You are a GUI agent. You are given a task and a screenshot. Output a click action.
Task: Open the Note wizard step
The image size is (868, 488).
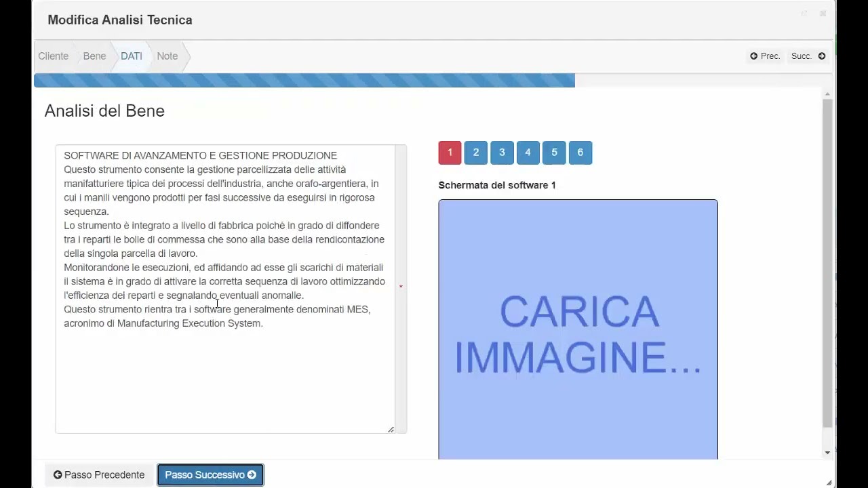(167, 56)
